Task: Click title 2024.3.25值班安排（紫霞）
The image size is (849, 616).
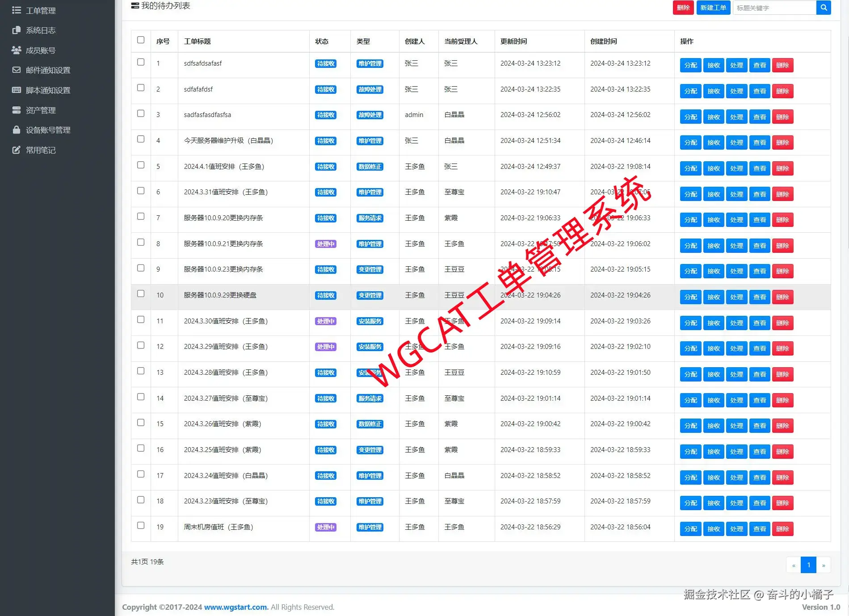Action: coord(223,450)
